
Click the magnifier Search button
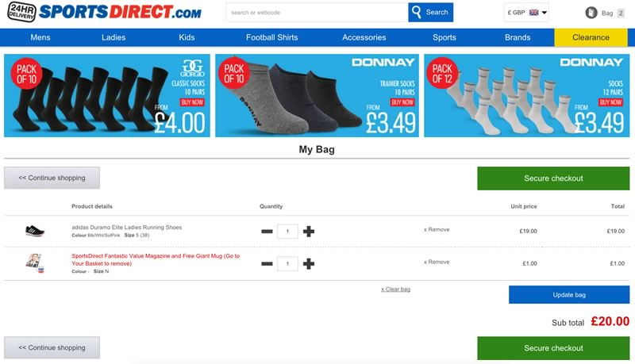[430, 12]
